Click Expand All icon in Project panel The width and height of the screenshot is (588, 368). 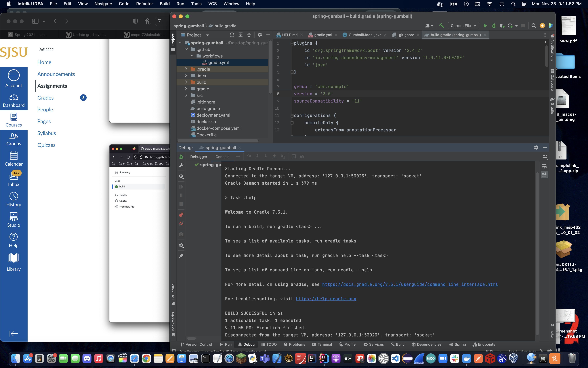pos(240,35)
